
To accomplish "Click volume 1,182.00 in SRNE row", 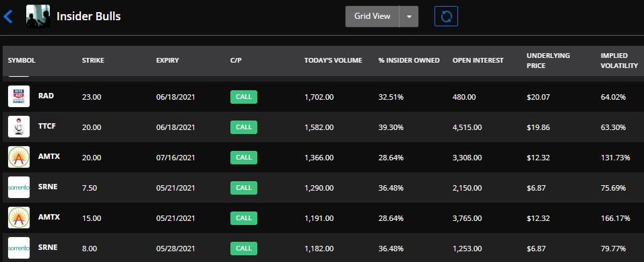I will [x=319, y=249].
